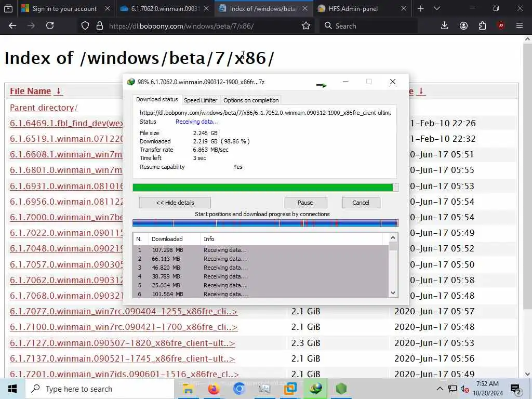Bookmark this page with the star

(x=305, y=25)
